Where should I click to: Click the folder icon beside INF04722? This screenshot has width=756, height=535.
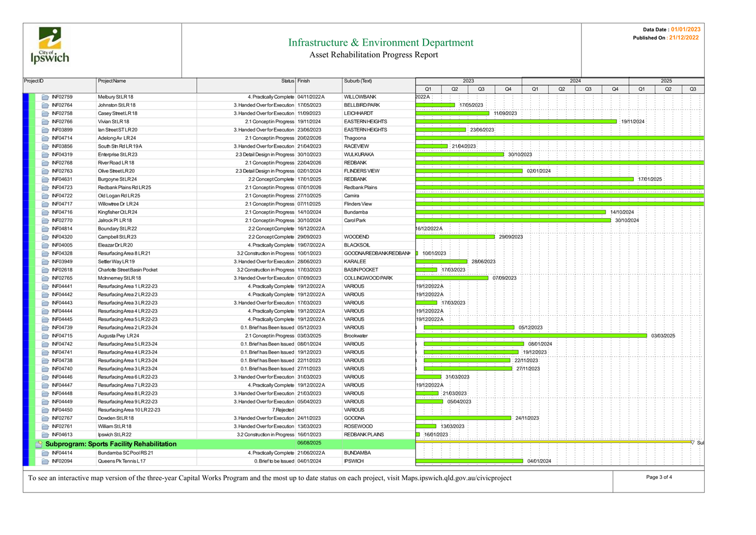pyautogui.click(x=45, y=196)
